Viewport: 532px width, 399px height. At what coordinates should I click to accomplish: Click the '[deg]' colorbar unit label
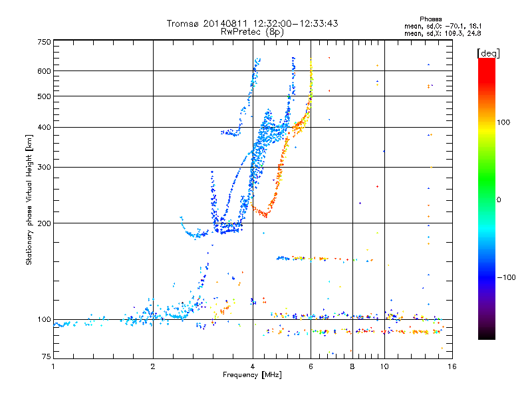pyautogui.click(x=488, y=53)
